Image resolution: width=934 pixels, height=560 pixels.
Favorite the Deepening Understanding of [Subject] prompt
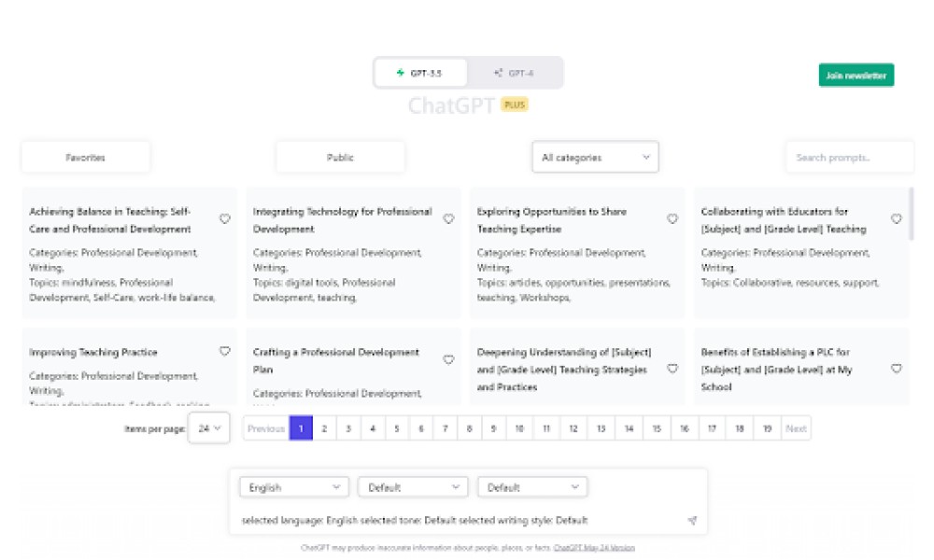click(672, 369)
